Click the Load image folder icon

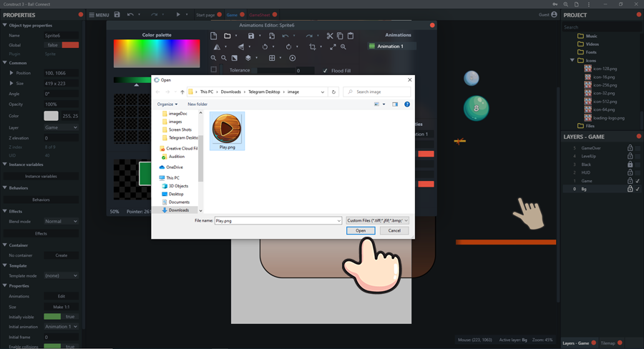click(227, 36)
